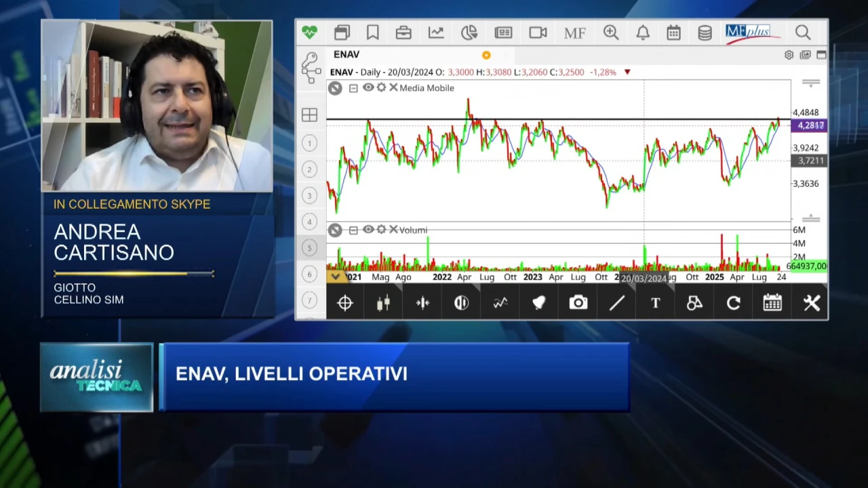Viewport: 868px width, 488px height.
Task: Remove the Volumi indicator
Action: [x=393, y=230]
